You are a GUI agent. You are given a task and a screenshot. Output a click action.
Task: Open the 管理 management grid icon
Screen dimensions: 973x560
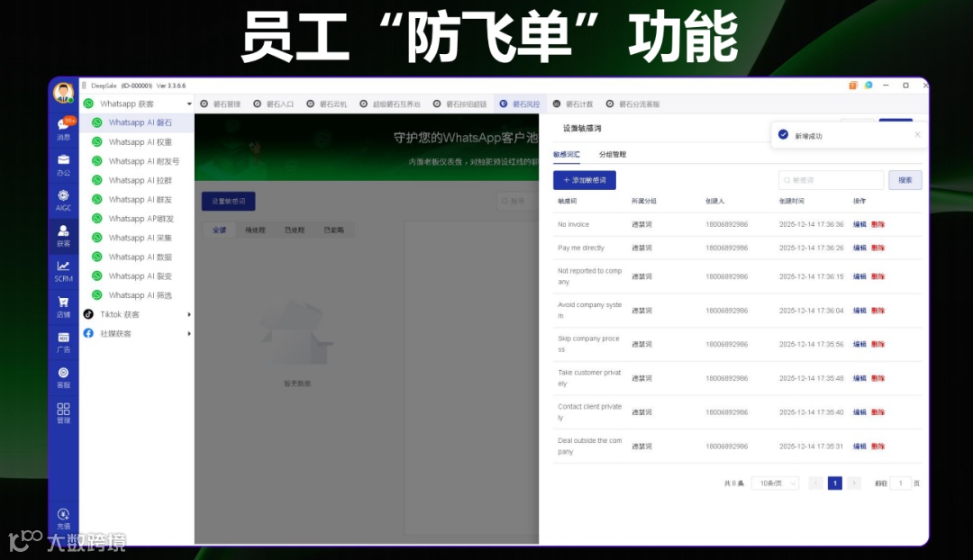(63, 413)
